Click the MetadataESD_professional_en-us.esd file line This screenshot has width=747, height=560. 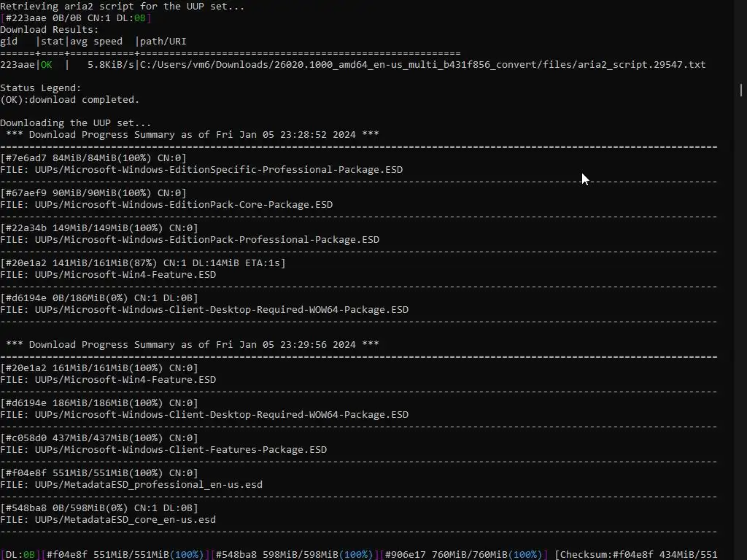(x=131, y=485)
